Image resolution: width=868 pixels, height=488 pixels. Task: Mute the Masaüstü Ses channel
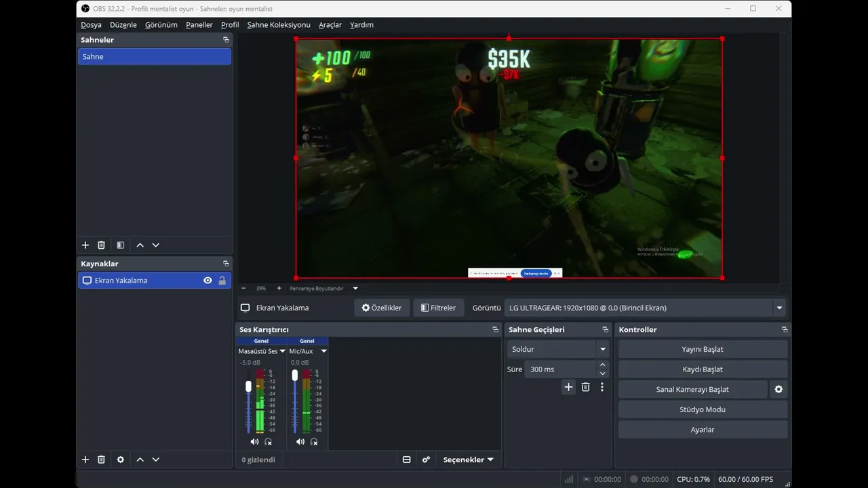point(254,442)
